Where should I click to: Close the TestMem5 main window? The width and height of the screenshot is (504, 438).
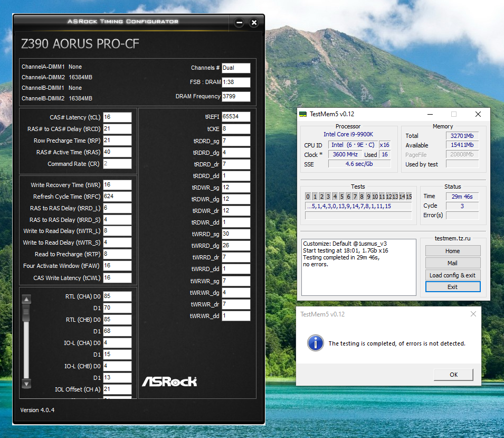point(478,114)
